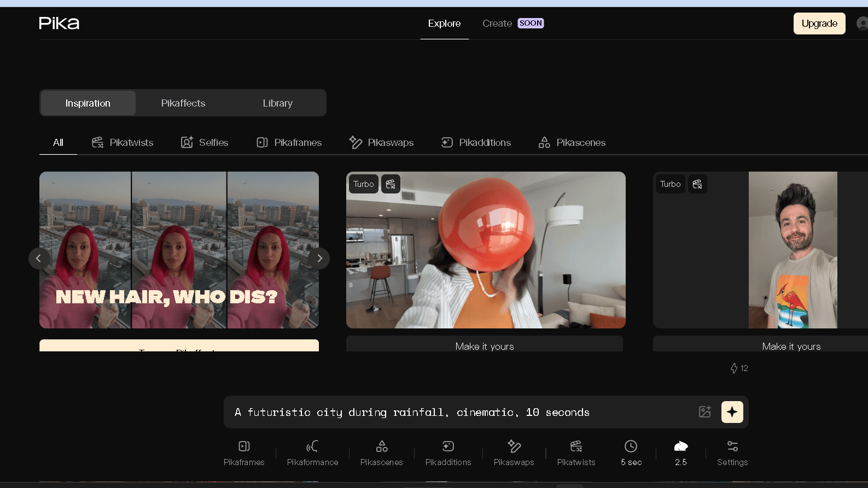Click Turbo badge on man selfie video
The image size is (868, 488).
(670, 184)
